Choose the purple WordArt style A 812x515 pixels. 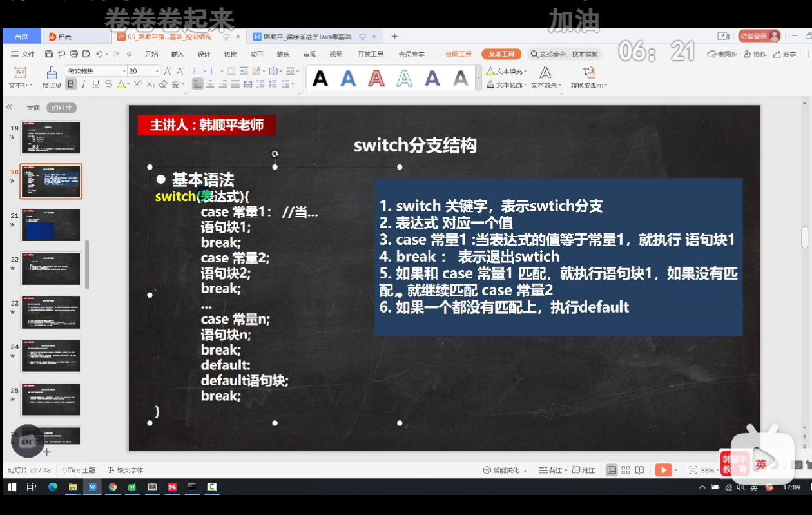pos(432,79)
